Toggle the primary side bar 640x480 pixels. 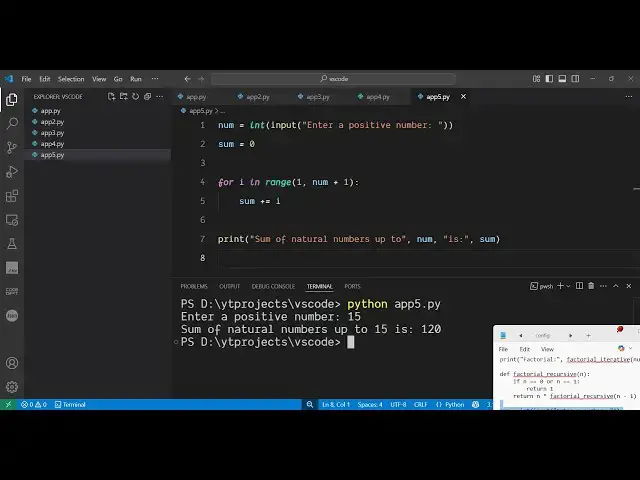coord(549,79)
